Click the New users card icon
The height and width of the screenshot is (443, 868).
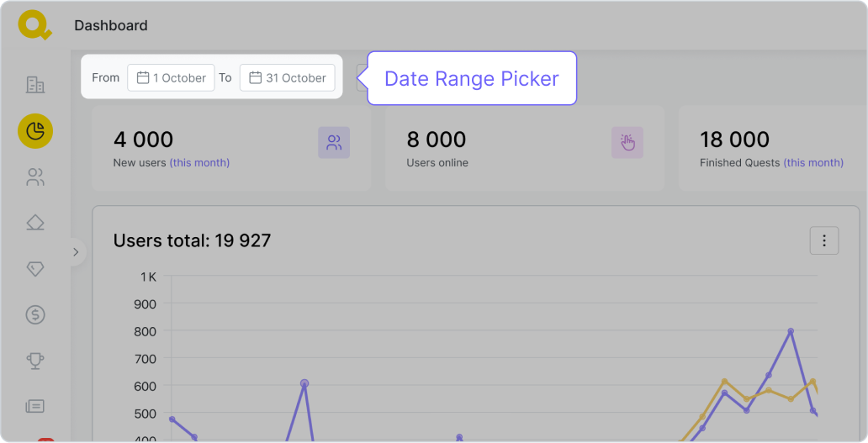coord(334,143)
